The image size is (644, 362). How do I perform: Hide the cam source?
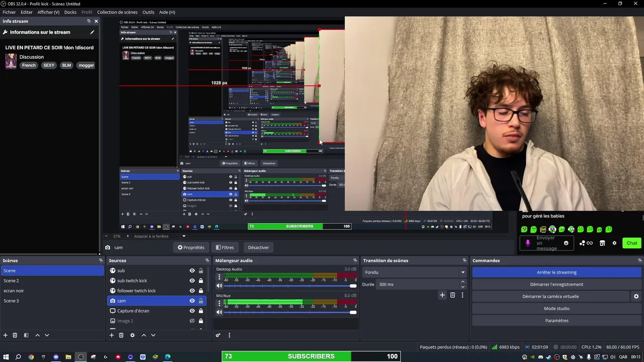(192, 301)
